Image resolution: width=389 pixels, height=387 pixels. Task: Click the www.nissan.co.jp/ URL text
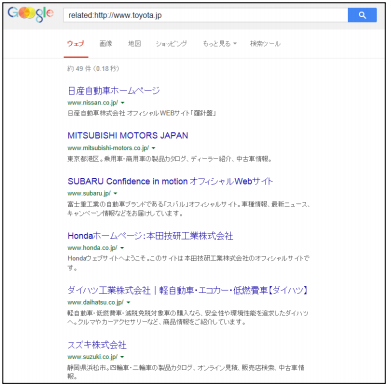pyautogui.click(x=93, y=103)
